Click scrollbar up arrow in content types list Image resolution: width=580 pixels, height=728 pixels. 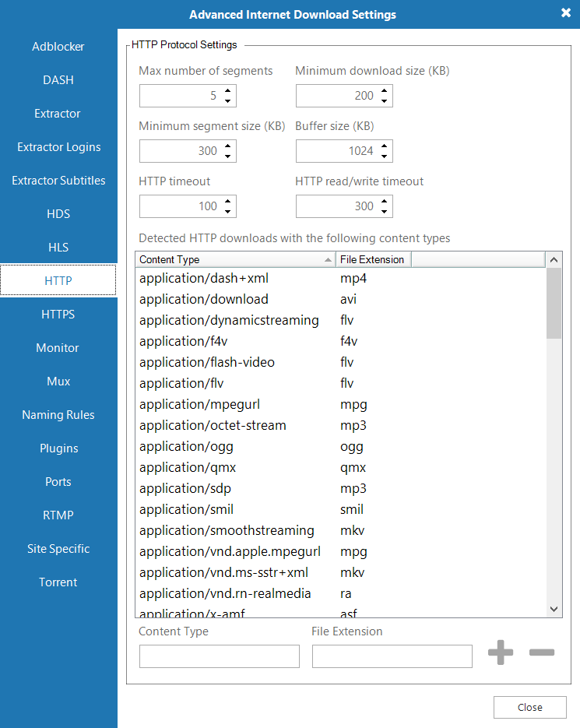tap(554, 259)
